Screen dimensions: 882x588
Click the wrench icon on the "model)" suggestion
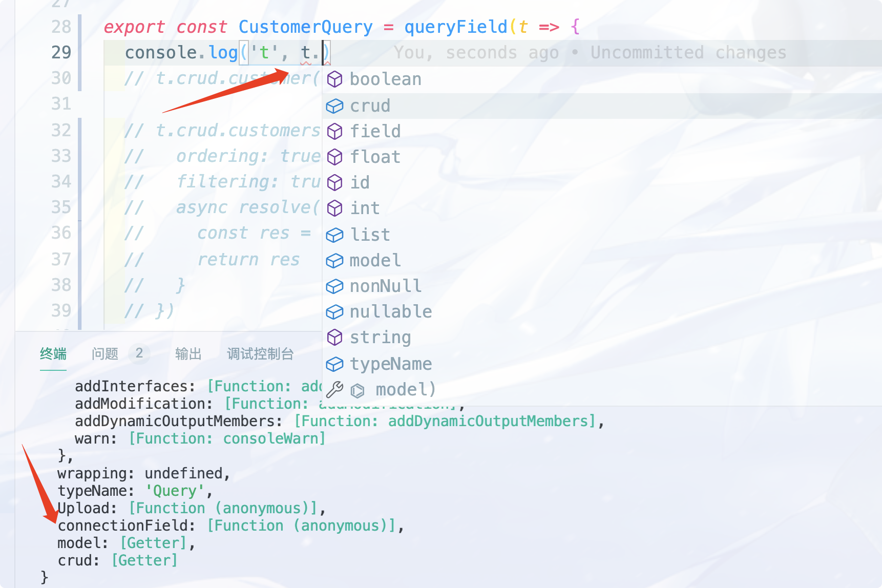pos(335,389)
